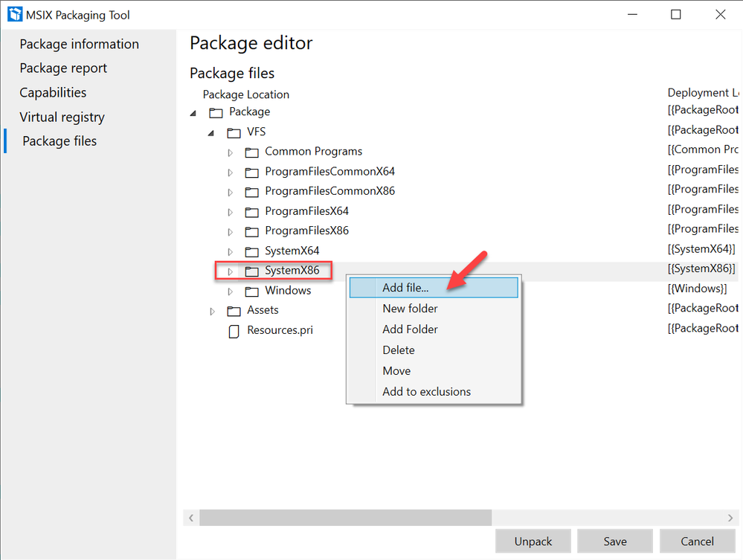The width and height of the screenshot is (743, 560).
Task: Select the Resources.pri file
Action: tap(280, 330)
